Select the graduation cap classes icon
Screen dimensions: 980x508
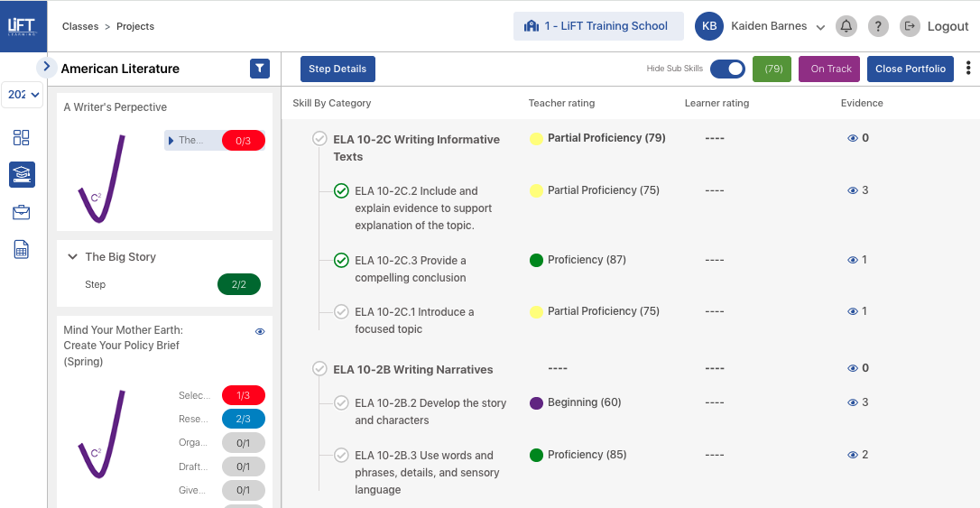pos(22,174)
